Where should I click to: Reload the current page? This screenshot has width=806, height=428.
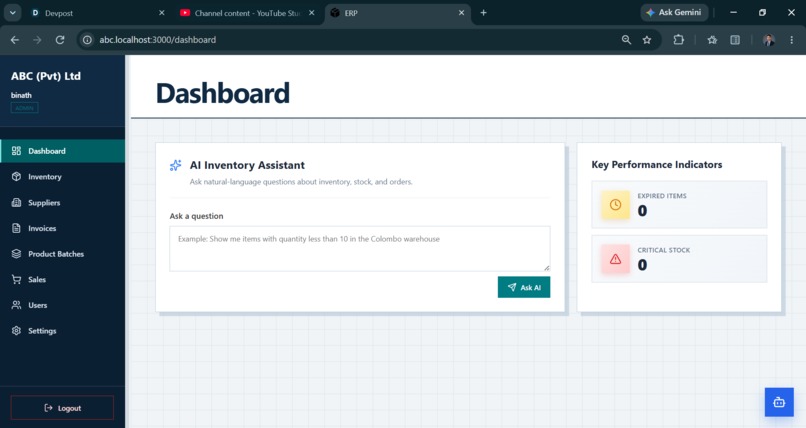tap(60, 40)
